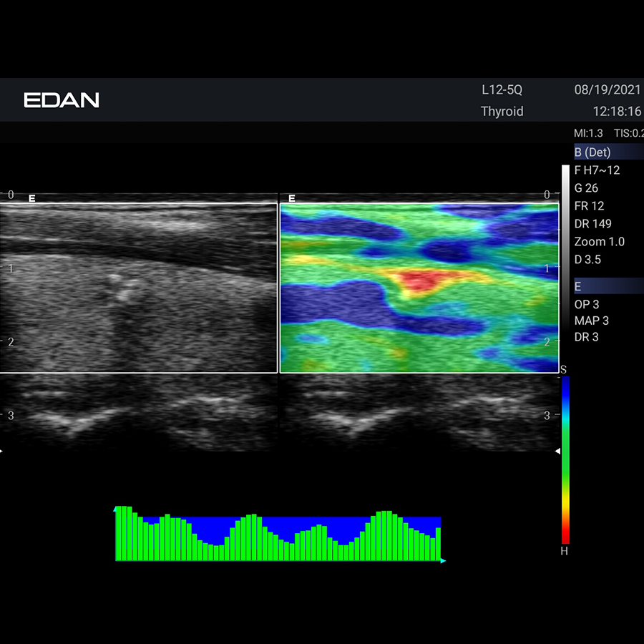
Task: Click the EDAN logo
Action: pyautogui.click(x=62, y=100)
